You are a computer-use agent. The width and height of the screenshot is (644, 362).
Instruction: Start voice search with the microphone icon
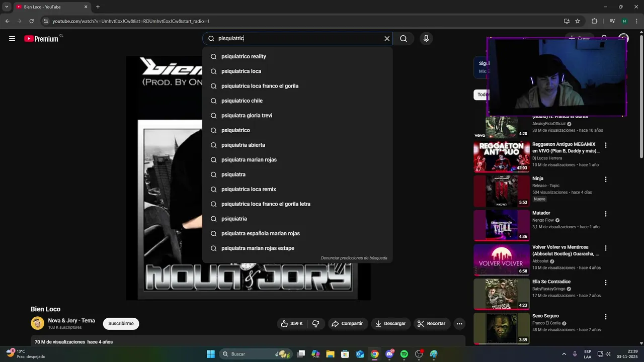426,39
